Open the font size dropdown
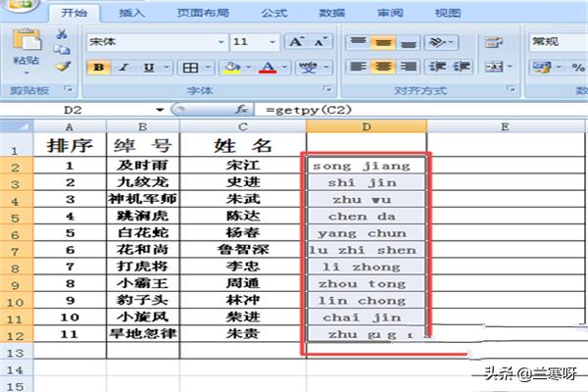Viewport: 588px width, 392px height. (271, 42)
